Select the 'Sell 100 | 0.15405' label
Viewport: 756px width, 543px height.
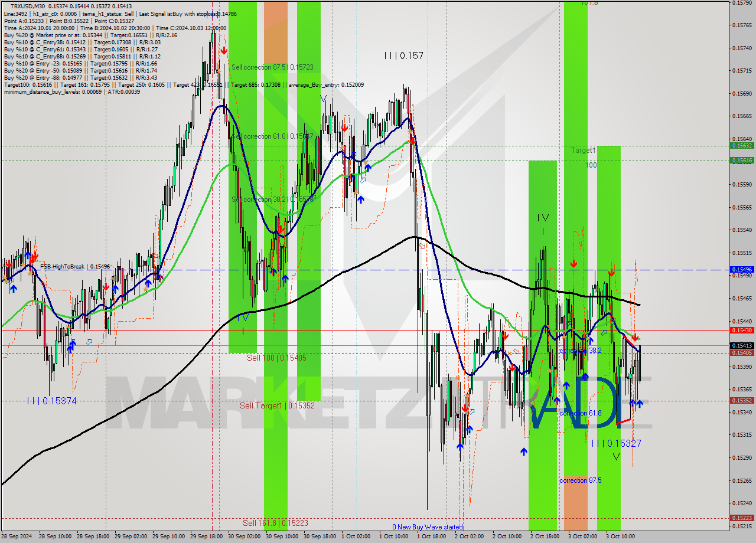(x=276, y=358)
